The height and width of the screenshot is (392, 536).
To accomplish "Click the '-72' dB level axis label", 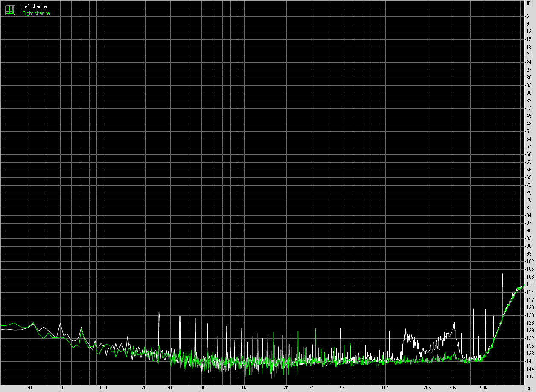I will coord(529,185).
